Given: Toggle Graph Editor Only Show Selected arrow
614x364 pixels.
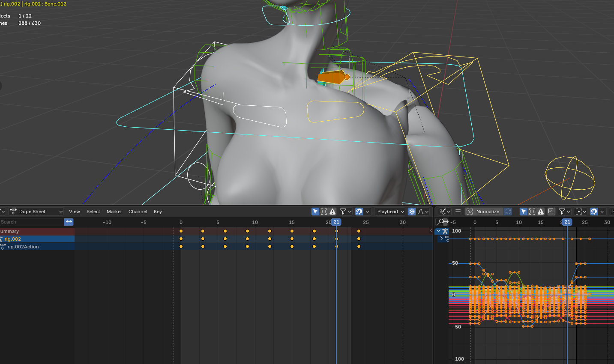Looking at the screenshot, I should pyautogui.click(x=524, y=212).
